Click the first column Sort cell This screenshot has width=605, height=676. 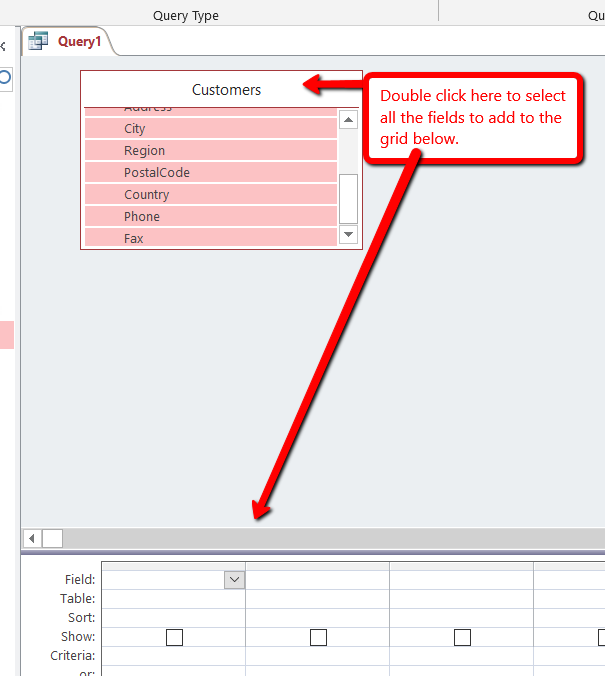pos(173,617)
